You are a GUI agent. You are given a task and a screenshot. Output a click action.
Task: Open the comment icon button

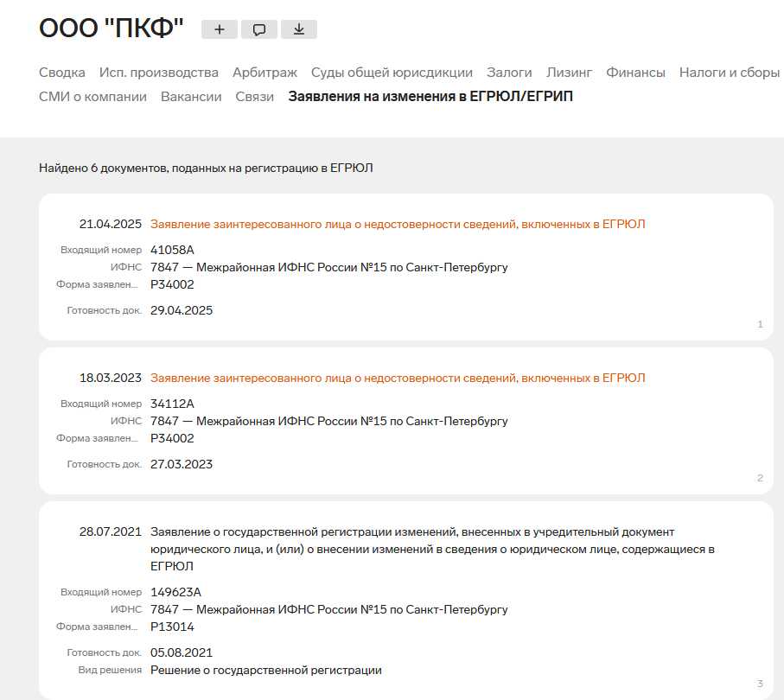click(259, 29)
